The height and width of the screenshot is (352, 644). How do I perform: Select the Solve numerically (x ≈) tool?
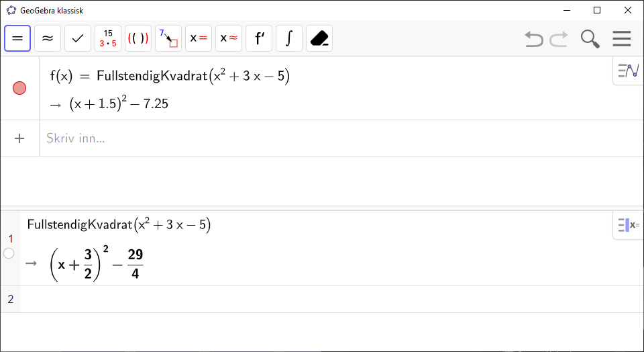(229, 38)
